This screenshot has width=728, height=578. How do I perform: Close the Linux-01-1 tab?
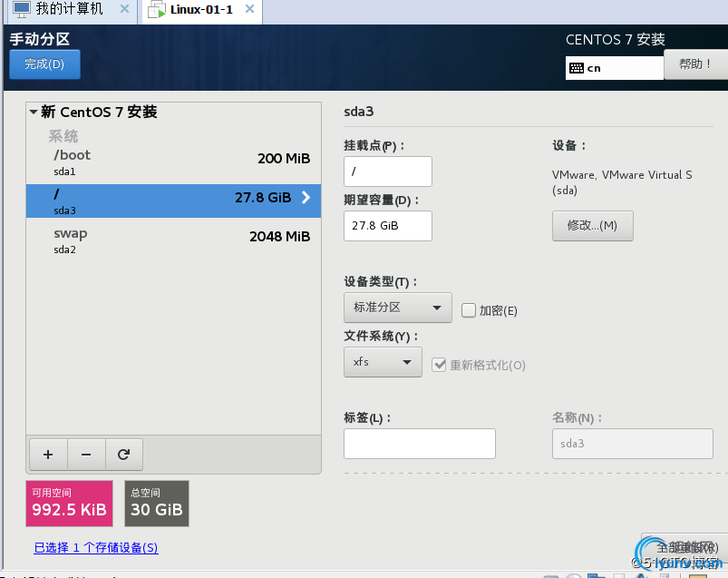pyautogui.click(x=250, y=9)
